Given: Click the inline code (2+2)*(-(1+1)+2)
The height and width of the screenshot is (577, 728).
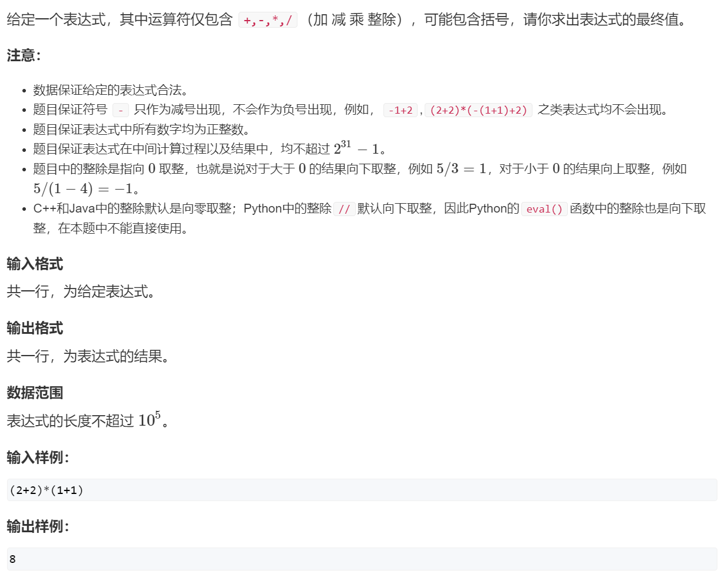Looking at the screenshot, I should click(x=478, y=110).
